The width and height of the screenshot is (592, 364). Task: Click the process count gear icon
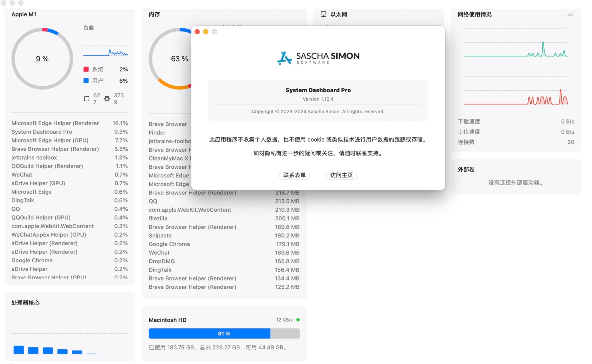pyautogui.click(x=107, y=99)
